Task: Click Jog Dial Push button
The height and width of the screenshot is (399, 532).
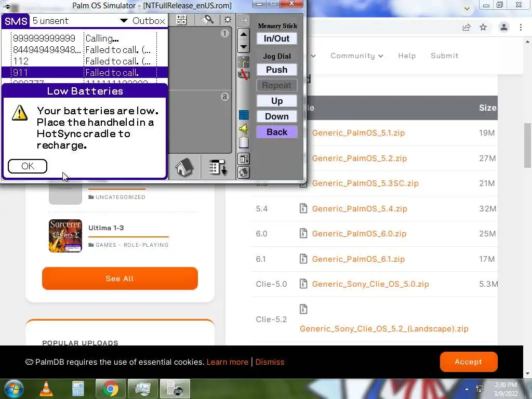Action: (276, 70)
